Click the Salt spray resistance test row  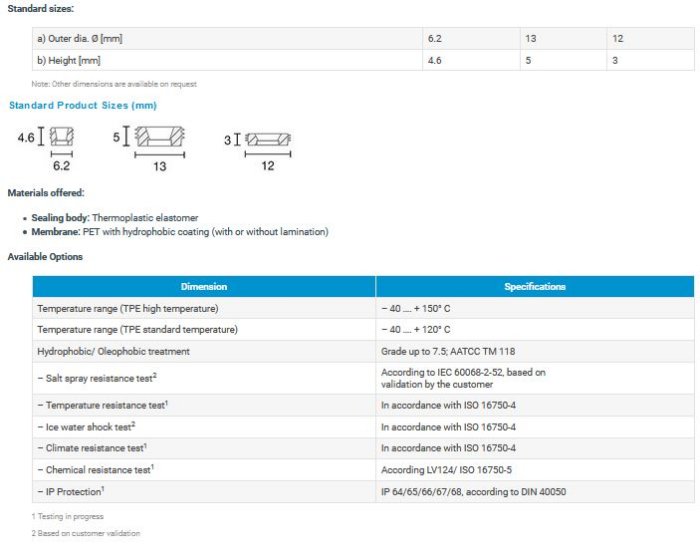click(x=100, y=378)
